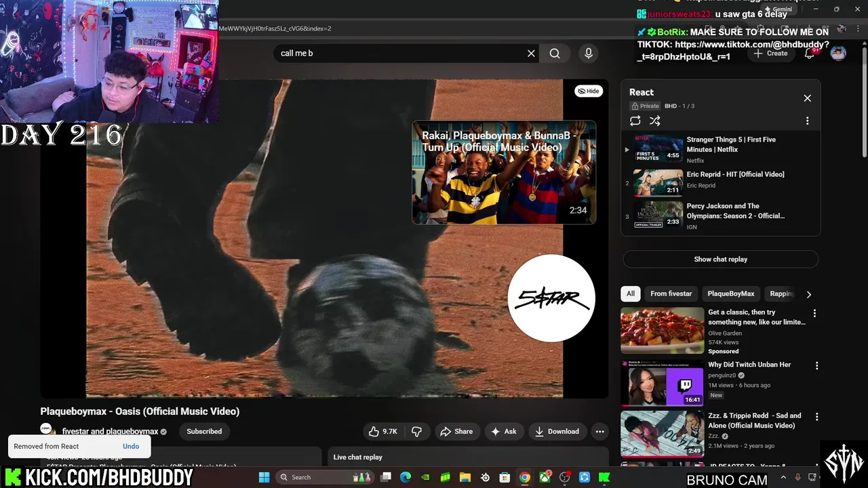Open React playlist options menu

(807, 121)
